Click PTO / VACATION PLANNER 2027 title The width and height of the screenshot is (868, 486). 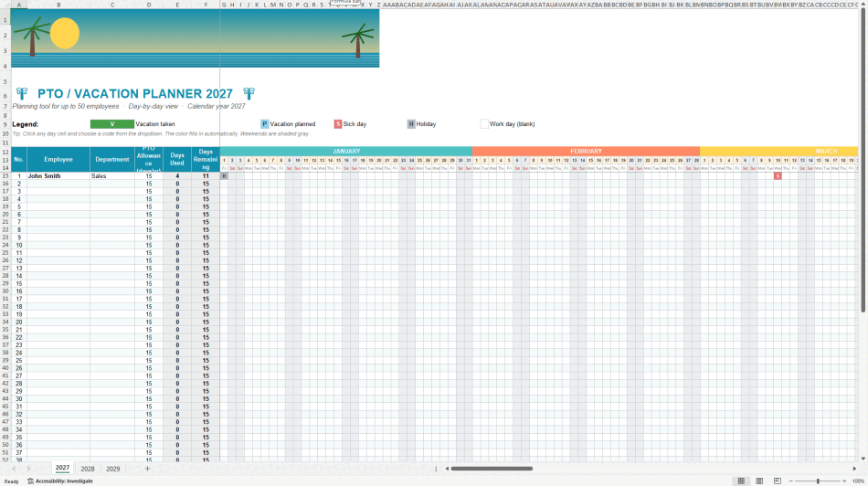[x=135, y=93]
